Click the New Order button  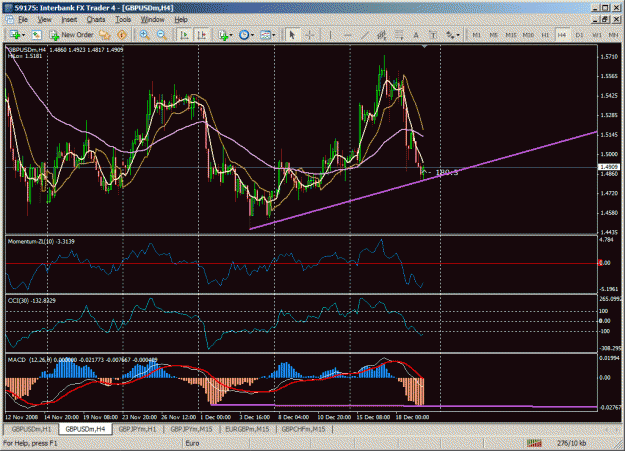coord(71,35)
